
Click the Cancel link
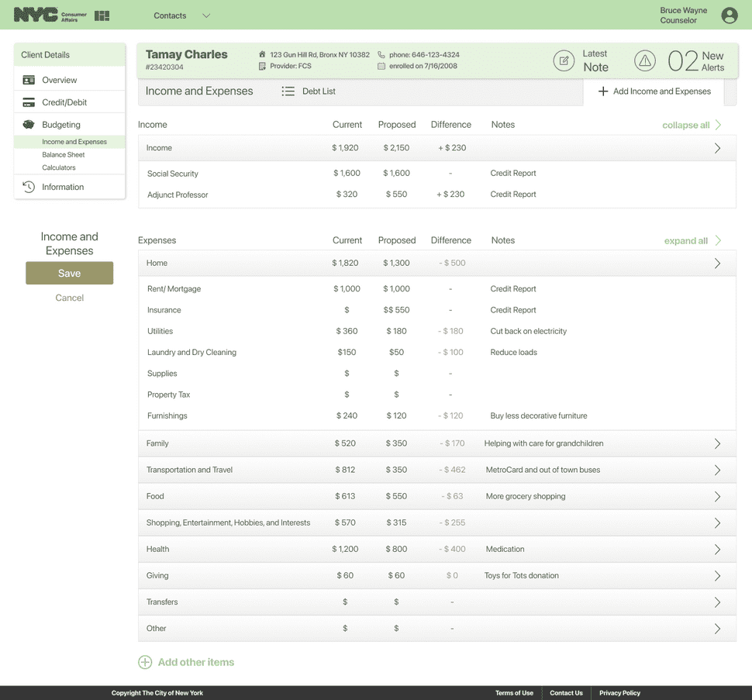coord(70,298)
